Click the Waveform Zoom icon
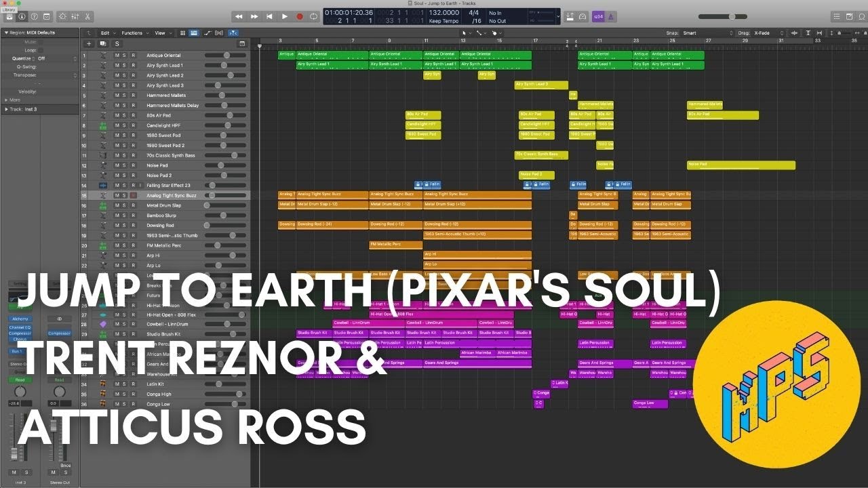Image resolution: width=868 pixels, height=488 pixels. [x=795, y=33]
